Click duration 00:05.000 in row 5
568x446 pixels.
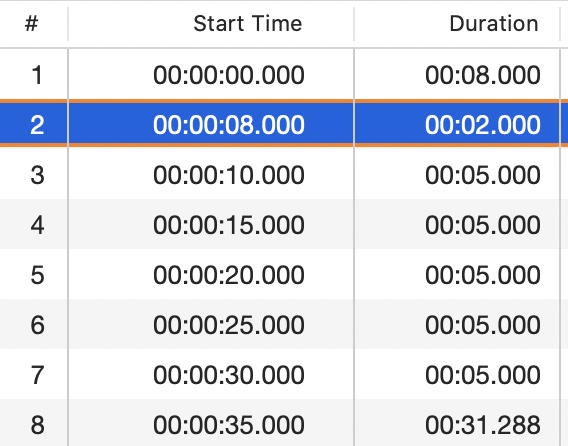tap(483, 275)
